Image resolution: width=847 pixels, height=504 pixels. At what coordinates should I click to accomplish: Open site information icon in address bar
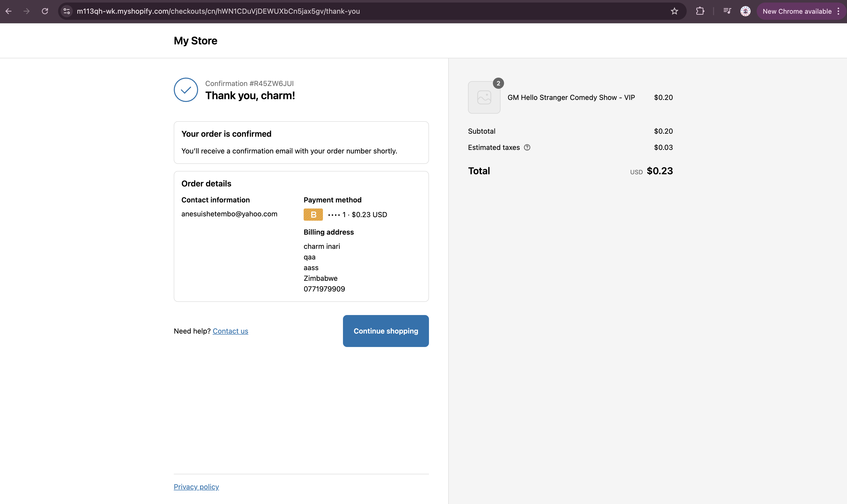(x=67, y=11)
